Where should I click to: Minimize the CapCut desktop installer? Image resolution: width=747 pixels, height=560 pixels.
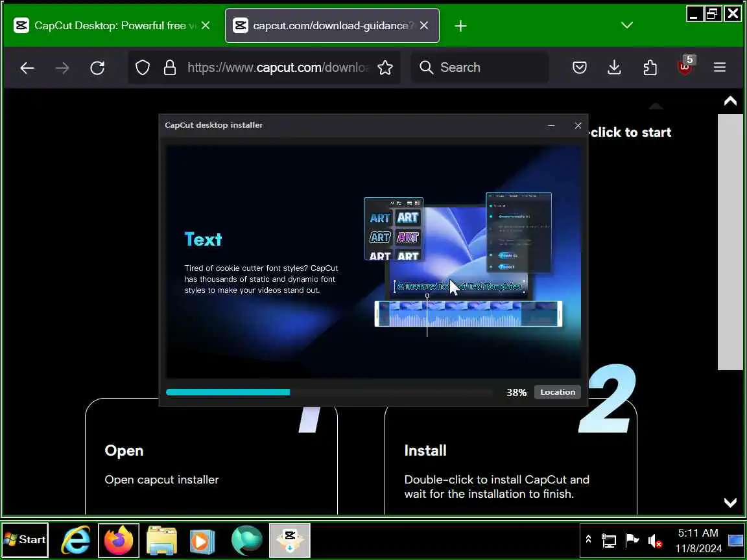point(551,125)
